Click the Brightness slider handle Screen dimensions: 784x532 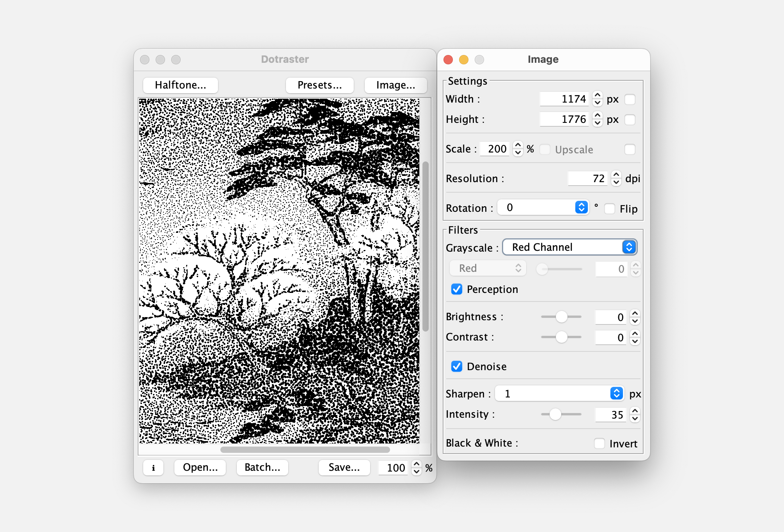tap(561, 317)
